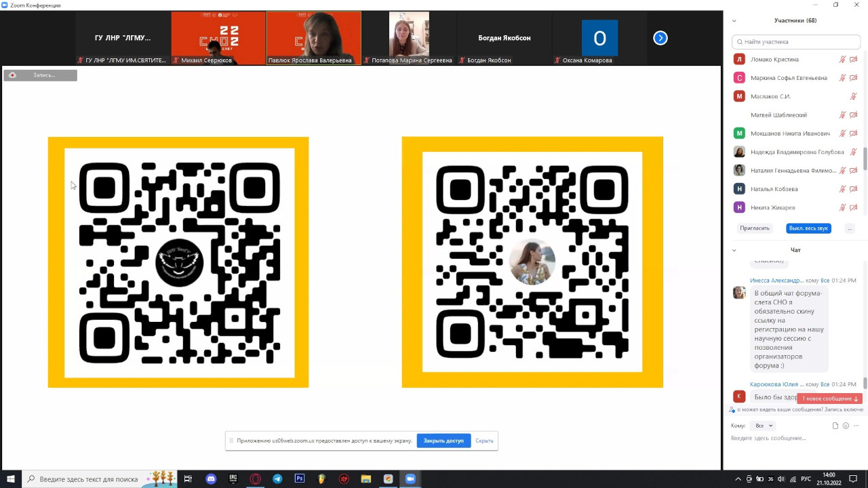
Task: Open Discord from the taskbar
Action: (211, 479)
